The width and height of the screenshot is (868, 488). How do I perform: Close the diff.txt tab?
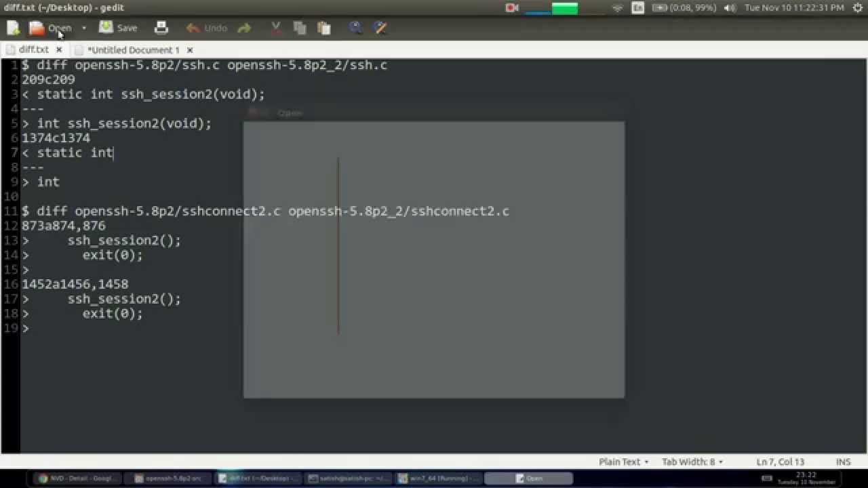59,49
